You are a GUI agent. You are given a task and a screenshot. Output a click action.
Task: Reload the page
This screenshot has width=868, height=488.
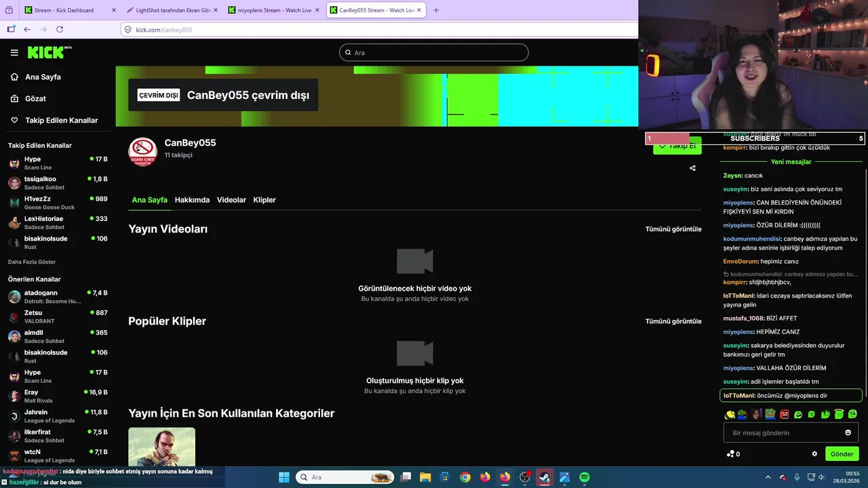click(60, 29)
